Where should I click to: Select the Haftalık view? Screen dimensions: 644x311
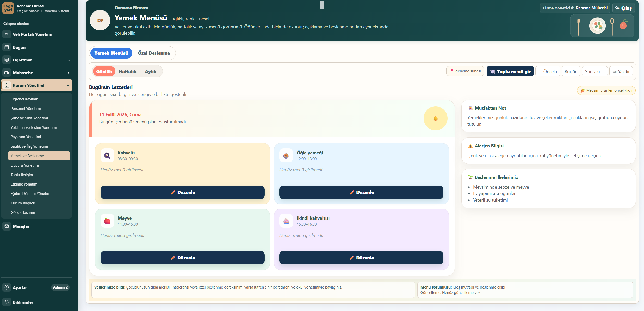[128, 71]
